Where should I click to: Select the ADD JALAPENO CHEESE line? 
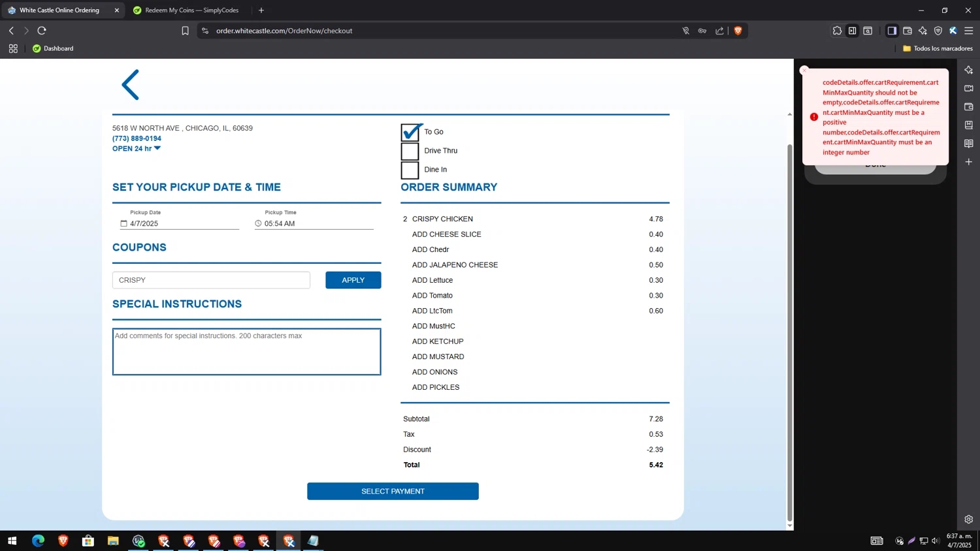538,265
